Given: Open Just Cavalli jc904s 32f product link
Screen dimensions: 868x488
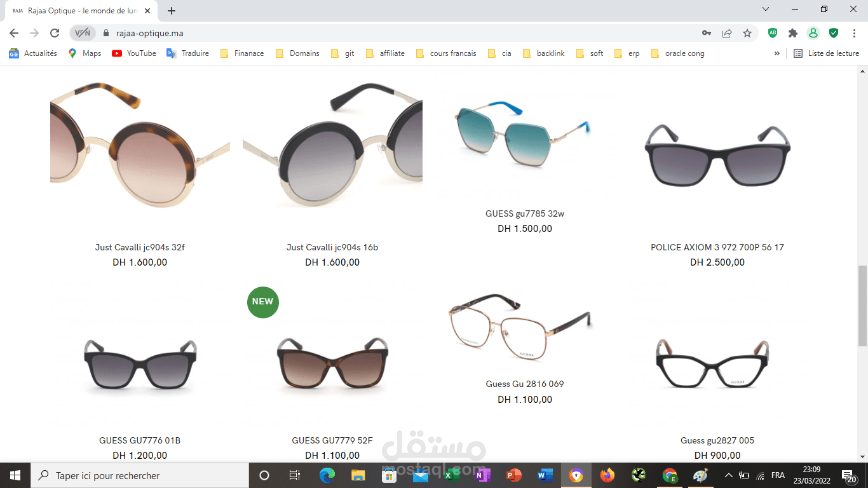Looking at the screenshot, I should coord(140,247).
